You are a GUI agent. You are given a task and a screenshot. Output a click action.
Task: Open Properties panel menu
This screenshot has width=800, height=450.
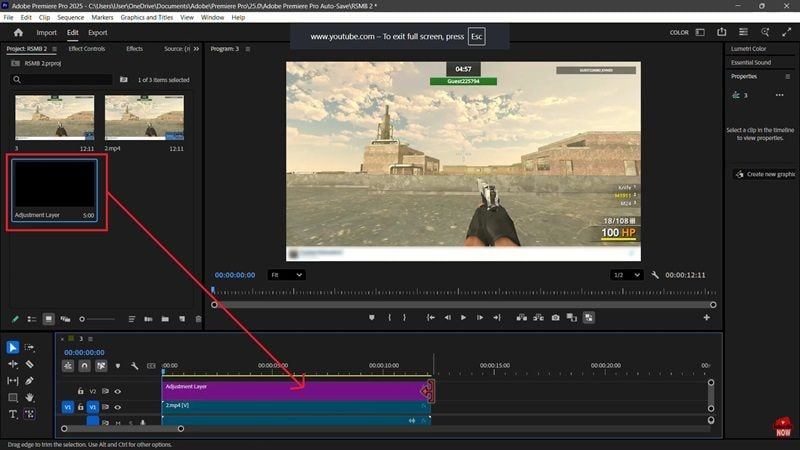pyautogui.click(x=788, y=77)
